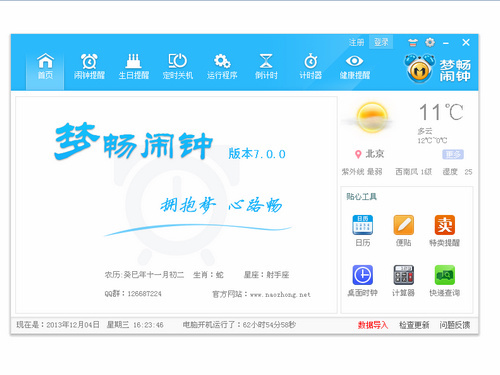Open settings gear in title bar
The width and height of the screenshot is (500, 375).
point(430,42)
